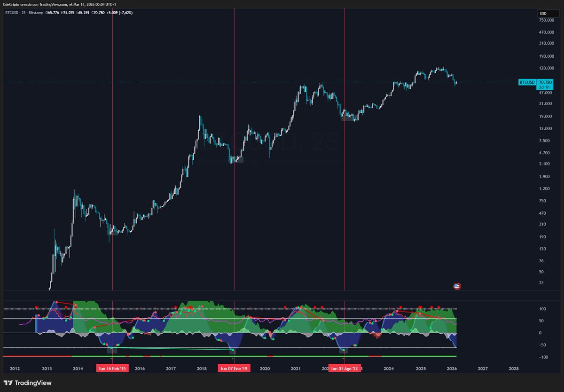Image resolution: width=564 pixels, height=392 pixels.
Task: Click the 2012 label on the time axis
Action: [x=15, y=369]
